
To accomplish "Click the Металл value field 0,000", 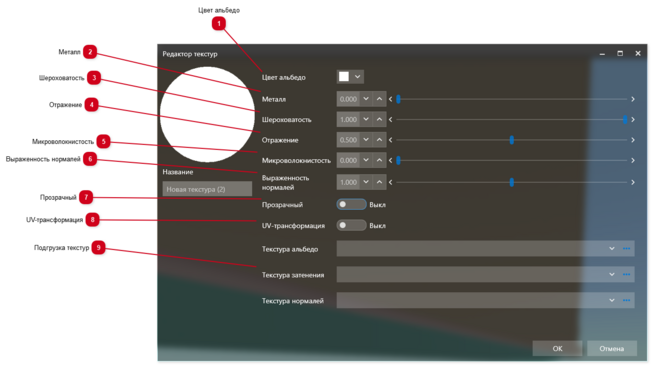I will pyautogui.click(x=348, y=99).
